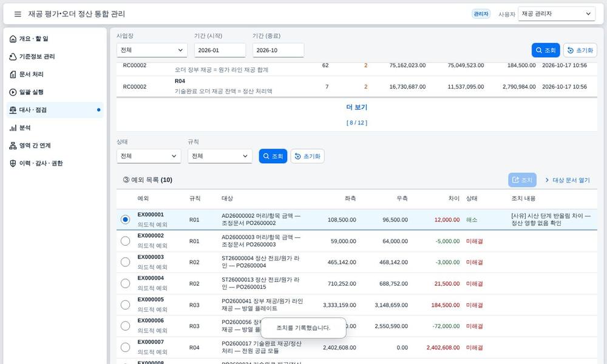
Task: Click the 조치 action button
Action: (x=522, y=180)
